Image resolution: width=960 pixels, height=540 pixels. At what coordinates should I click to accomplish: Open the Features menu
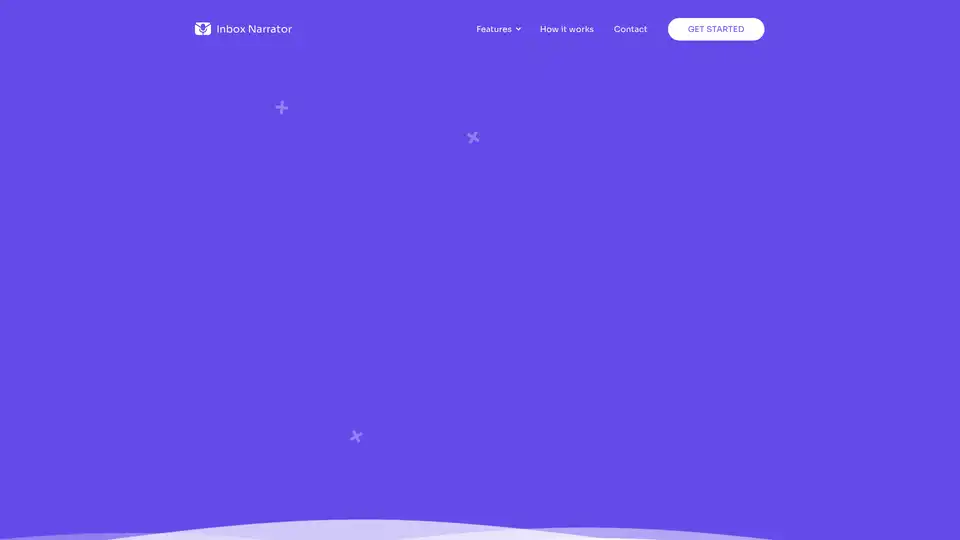pyautogui.click(x=494, y=29)
